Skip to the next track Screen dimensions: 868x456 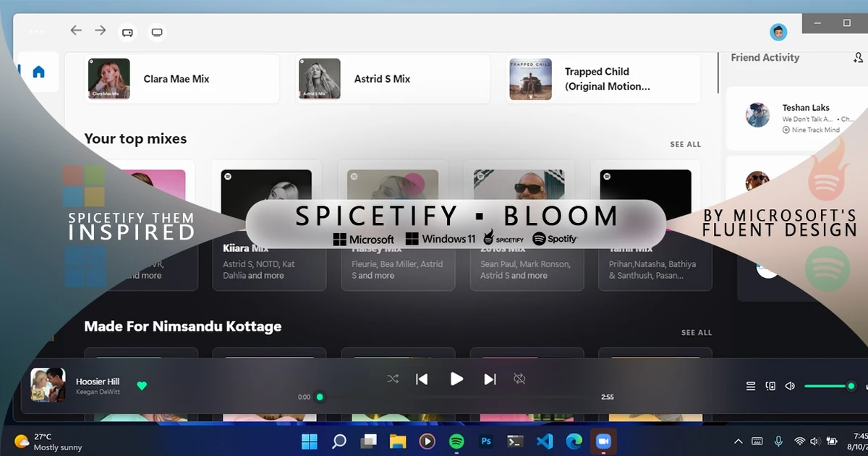pyautogui.click(x=490, y=379)
